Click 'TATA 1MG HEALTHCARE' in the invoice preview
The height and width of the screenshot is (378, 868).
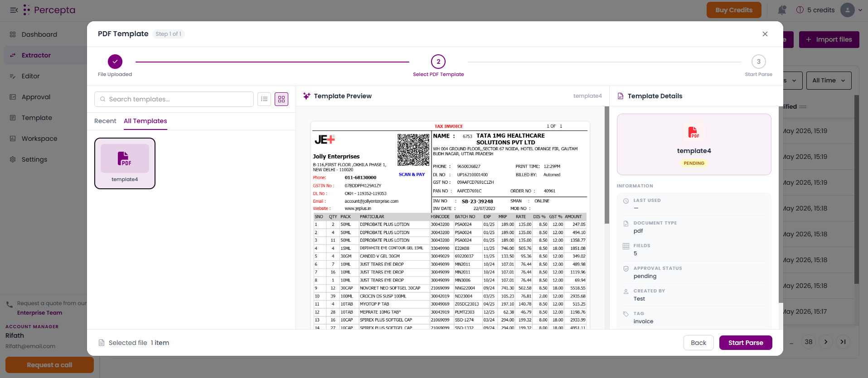(510, 136)
